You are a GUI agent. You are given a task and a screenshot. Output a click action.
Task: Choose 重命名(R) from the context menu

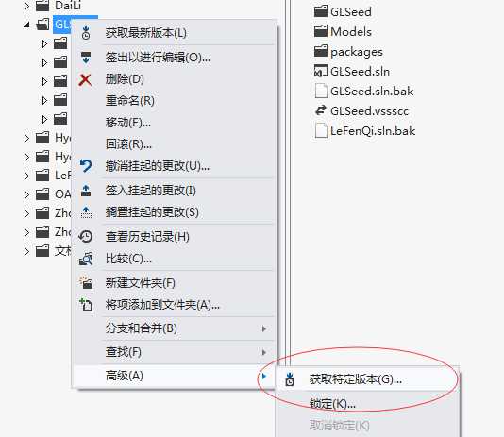click(x=130, y=101)
